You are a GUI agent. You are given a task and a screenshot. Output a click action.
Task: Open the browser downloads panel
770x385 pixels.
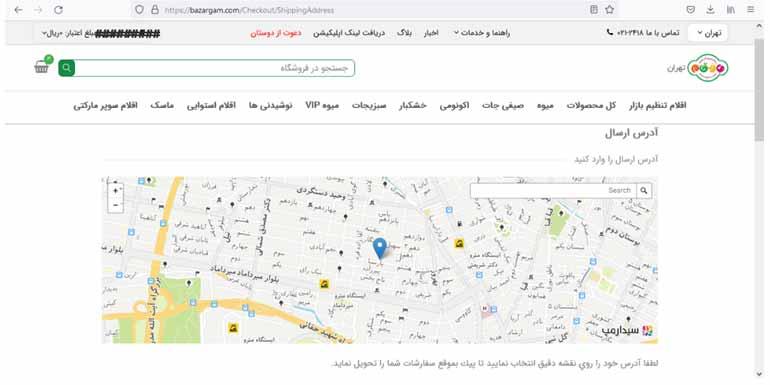[711, 10]
